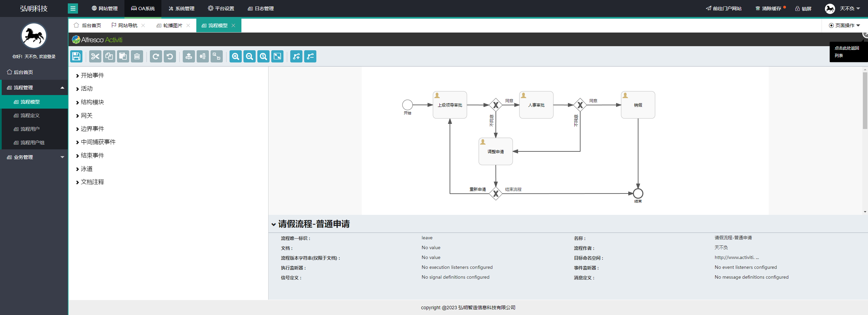
Task: Expand the 结构模块 palette group
Action: click(x=90, y=102)
